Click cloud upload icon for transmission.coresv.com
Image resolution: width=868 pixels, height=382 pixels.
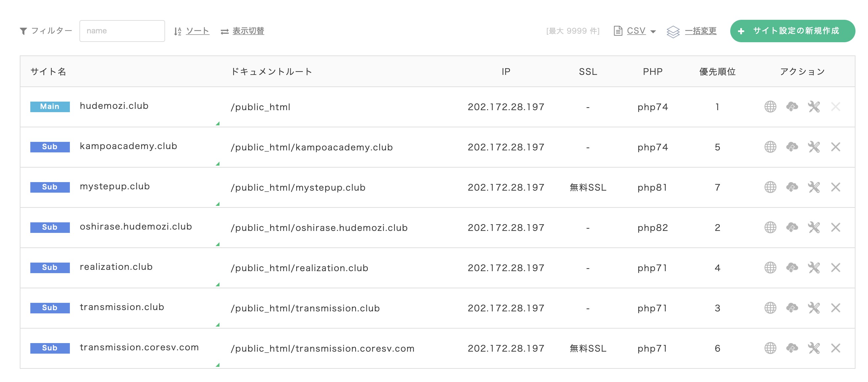[x=792, y=348]
